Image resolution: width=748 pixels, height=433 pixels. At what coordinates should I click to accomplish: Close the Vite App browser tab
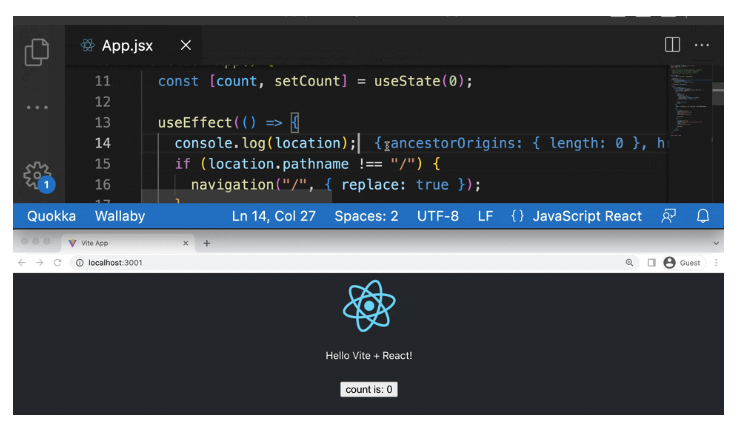[186, 243]
